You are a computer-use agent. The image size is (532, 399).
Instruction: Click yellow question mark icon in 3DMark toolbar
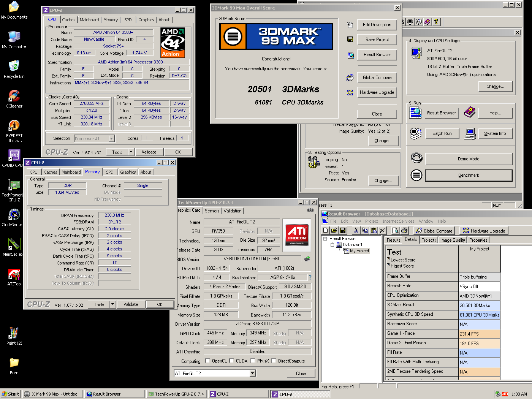click(x=436, y=22)
